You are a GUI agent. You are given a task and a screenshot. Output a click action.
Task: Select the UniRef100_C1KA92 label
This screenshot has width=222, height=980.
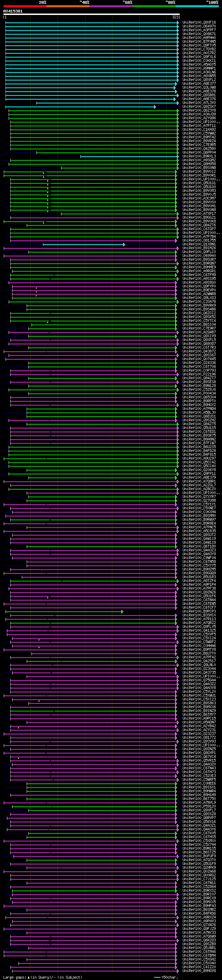[199, 129]
